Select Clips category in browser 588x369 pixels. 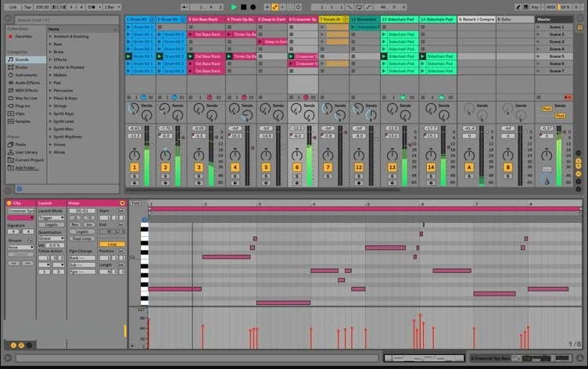[20, 113]
